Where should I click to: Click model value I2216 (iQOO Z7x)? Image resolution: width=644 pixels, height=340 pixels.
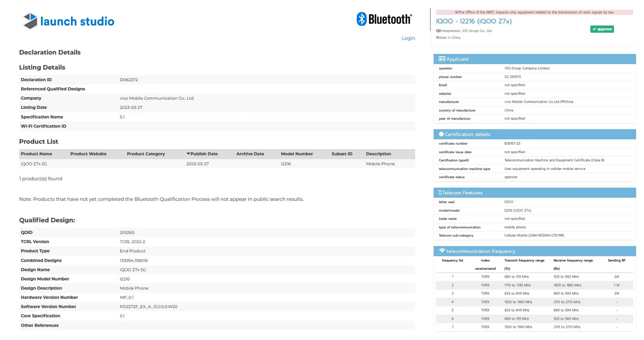click(517, 210)
